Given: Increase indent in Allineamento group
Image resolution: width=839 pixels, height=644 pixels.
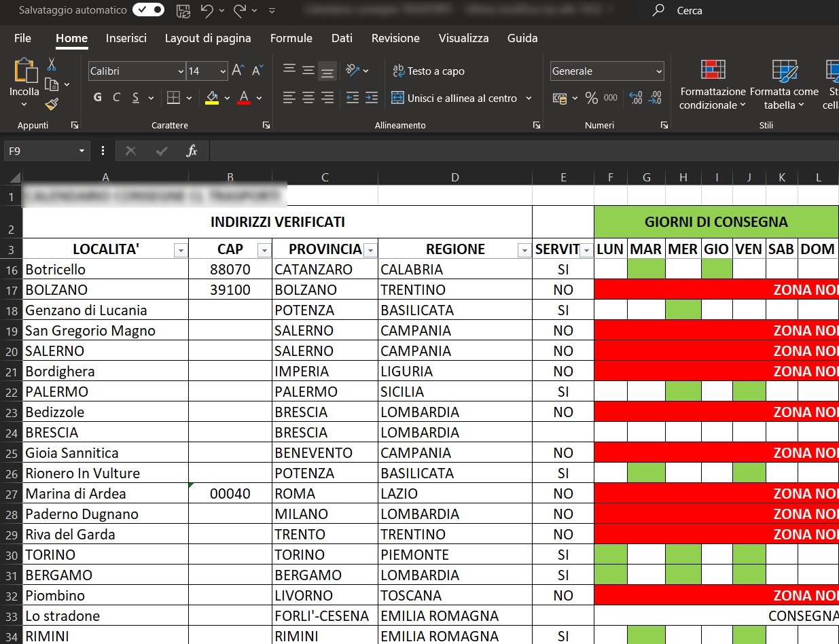Looking at the screenshot, I should pyautogui.click(x=372, y=98).
